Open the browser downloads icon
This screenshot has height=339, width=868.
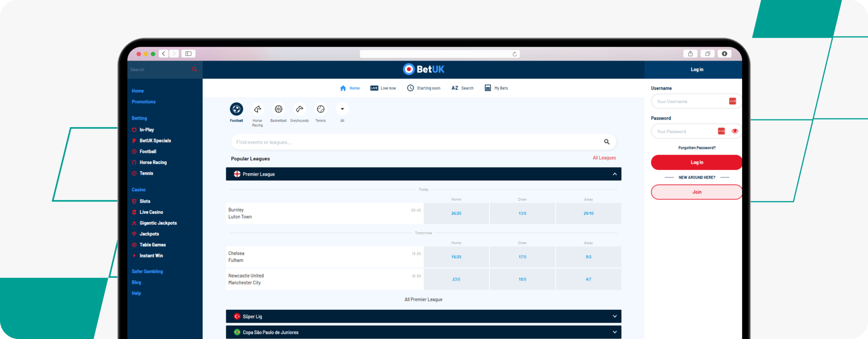pyautogui.click(x=725, y=54)
